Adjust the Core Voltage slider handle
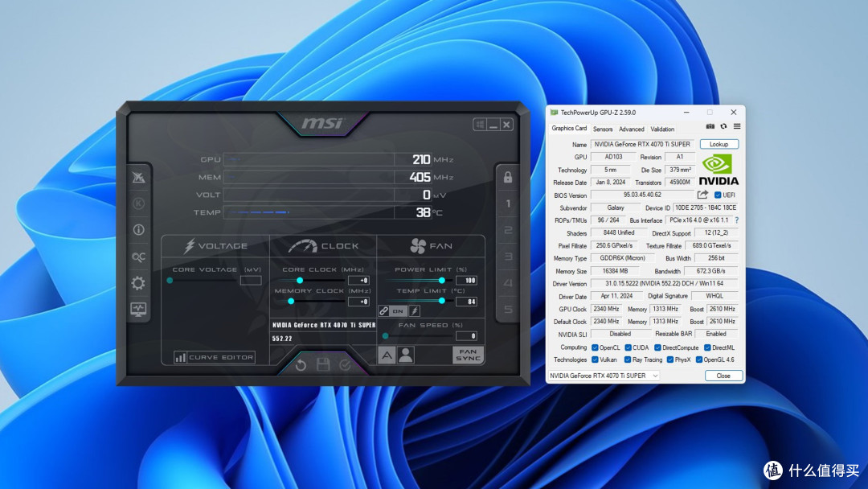Image resolution: width=868 pixels, height=489 pixels. click(170, 280)
